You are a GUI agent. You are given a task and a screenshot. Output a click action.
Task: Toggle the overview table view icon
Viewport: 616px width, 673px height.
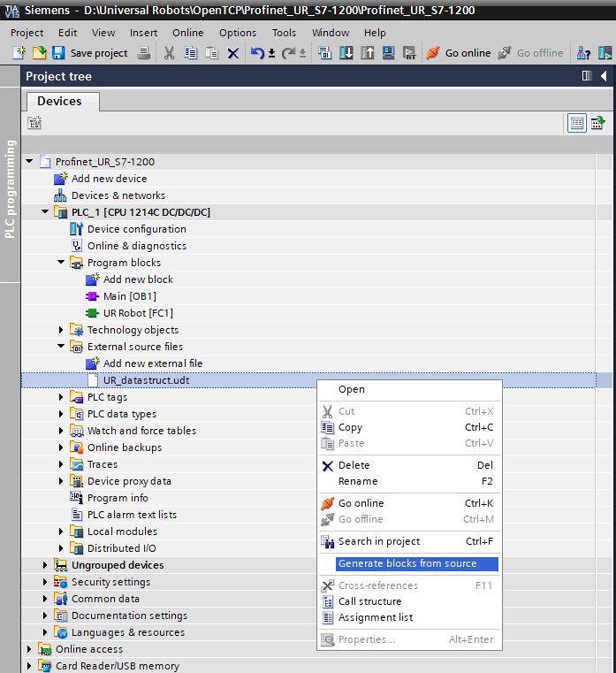577,123
